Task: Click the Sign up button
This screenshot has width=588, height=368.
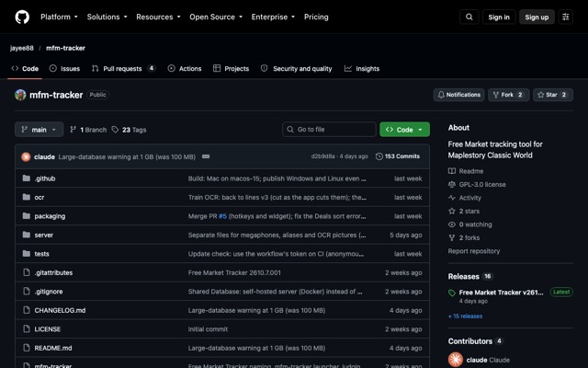Action: click(x=537, y=17)
